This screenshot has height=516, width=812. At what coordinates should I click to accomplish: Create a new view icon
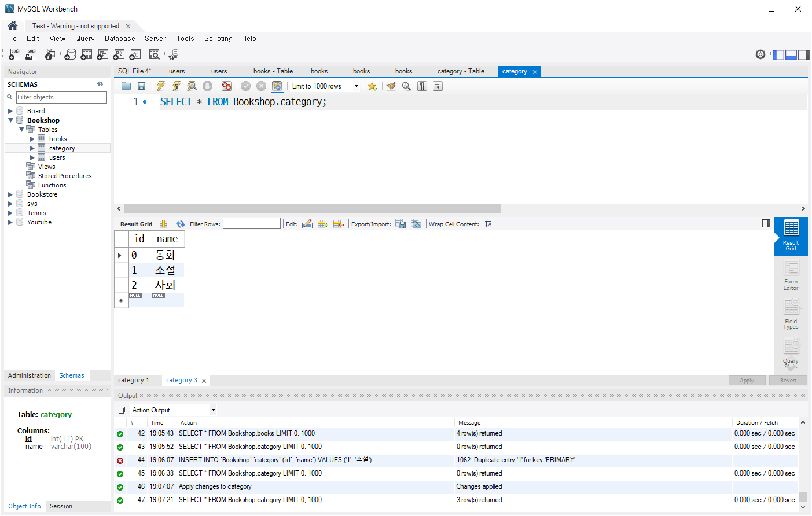click(x=102, y=54)
